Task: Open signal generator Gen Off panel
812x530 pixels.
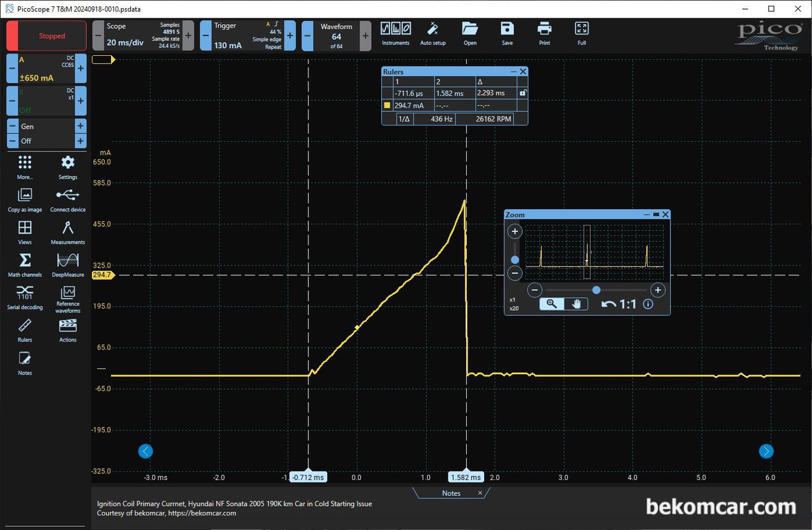Action: pos(46,133)
